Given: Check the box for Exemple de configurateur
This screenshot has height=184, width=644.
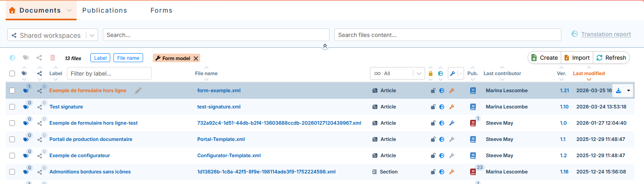Looking at the screenshot, I should pyautogui.click(x=12, y=156).
